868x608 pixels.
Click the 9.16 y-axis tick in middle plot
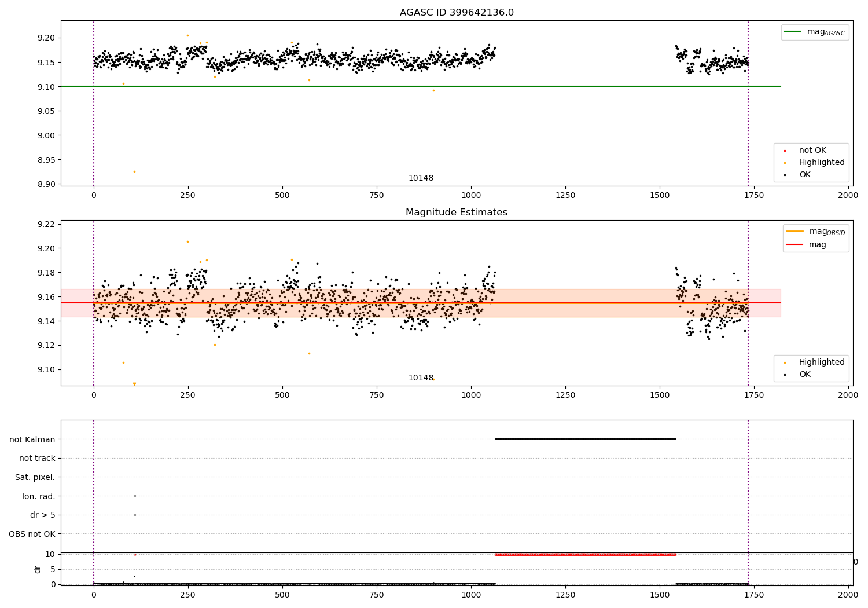(x=46, y=297)
